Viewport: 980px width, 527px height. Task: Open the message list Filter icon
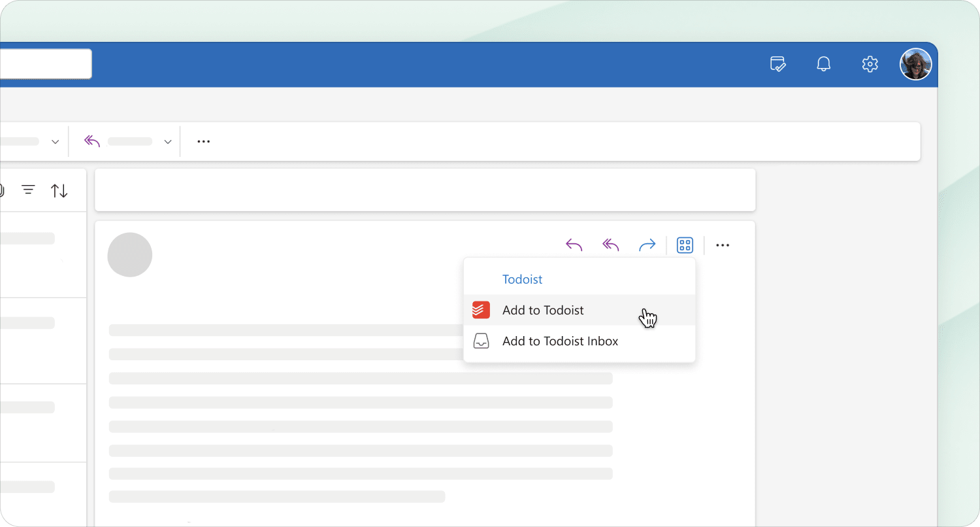[x=28, y=190]
